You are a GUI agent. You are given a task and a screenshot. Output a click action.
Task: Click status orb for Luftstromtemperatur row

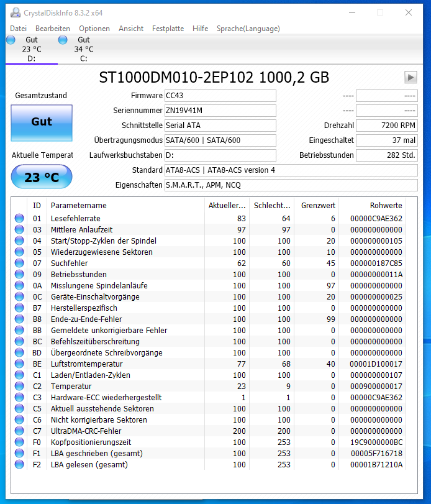19,364
